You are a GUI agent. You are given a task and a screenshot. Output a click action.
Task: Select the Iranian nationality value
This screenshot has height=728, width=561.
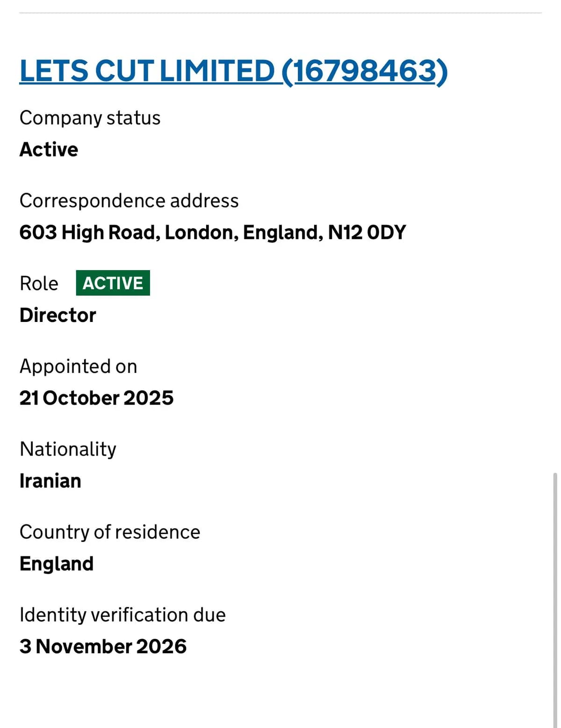(x=50, y=481)
